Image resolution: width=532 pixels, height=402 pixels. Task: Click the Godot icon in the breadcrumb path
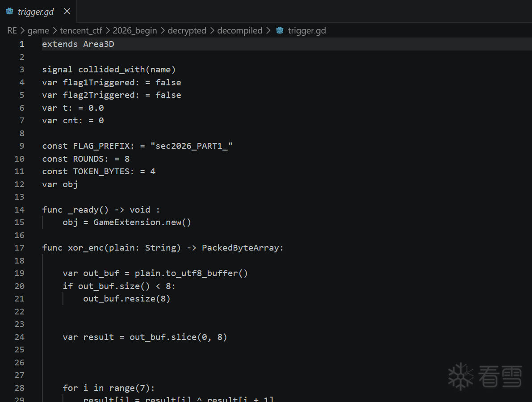pos(280,30)
